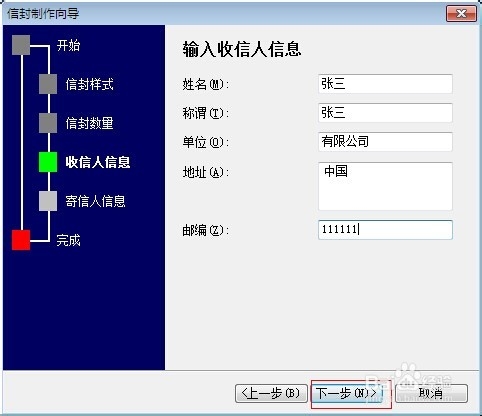
Task: Click the 输入收信人信息 heading
Action: [242, 49]
